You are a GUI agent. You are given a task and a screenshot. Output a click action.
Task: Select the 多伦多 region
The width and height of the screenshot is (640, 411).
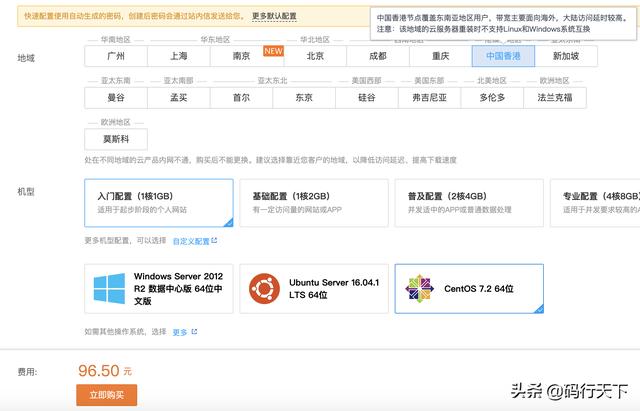click(492, 98)
